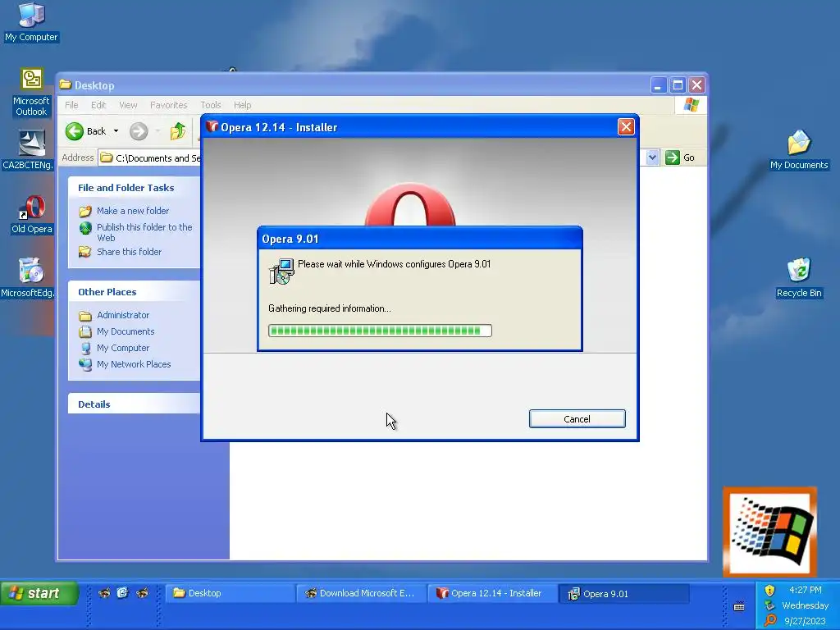Select the MicrosoftEdg installer desktop icon

[29, 277]
